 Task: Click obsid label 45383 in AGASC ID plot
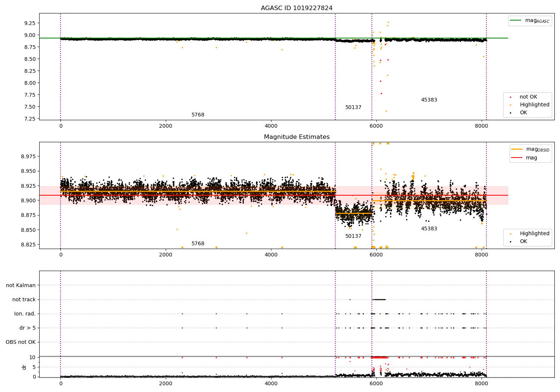[429, 100]
